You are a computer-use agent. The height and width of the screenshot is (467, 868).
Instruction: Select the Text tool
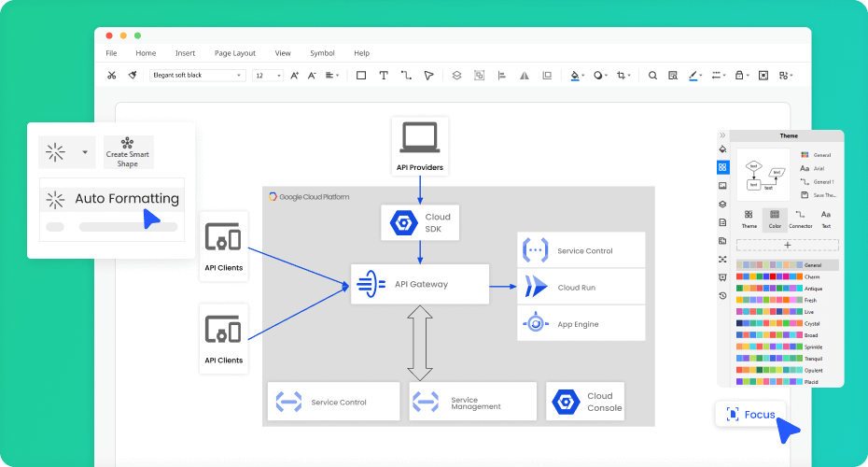[x=384, y=76]
